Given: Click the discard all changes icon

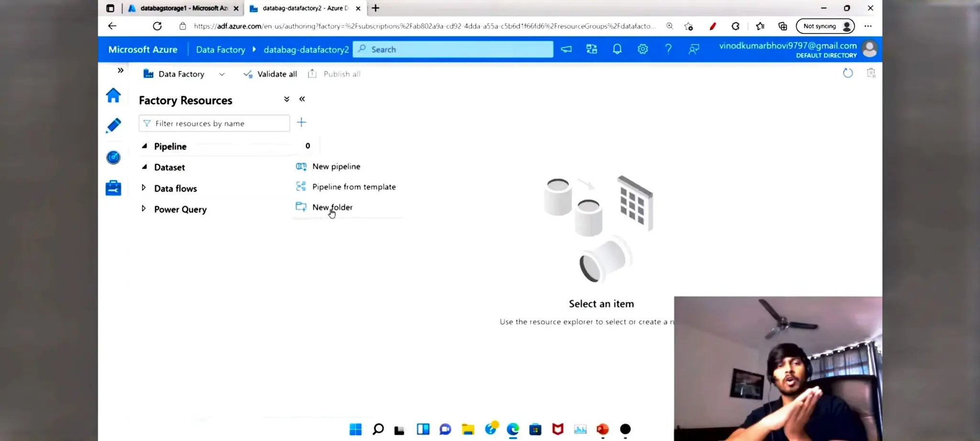Looking at the screenshot, I should (871, 73).
